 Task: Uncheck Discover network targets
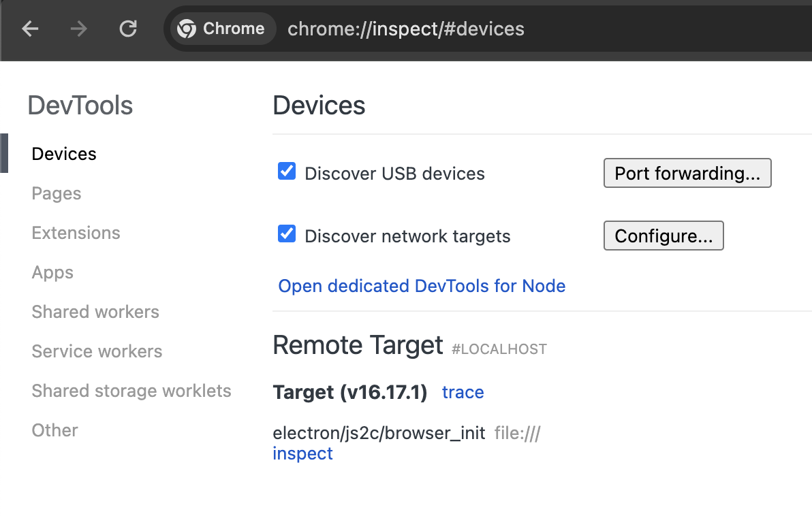[287, 234]
